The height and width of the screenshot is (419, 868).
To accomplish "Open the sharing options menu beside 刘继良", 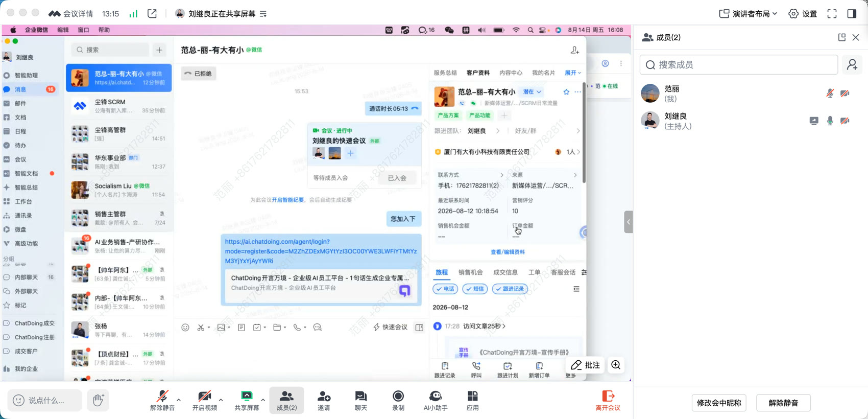I will click(x=263, y=14).
